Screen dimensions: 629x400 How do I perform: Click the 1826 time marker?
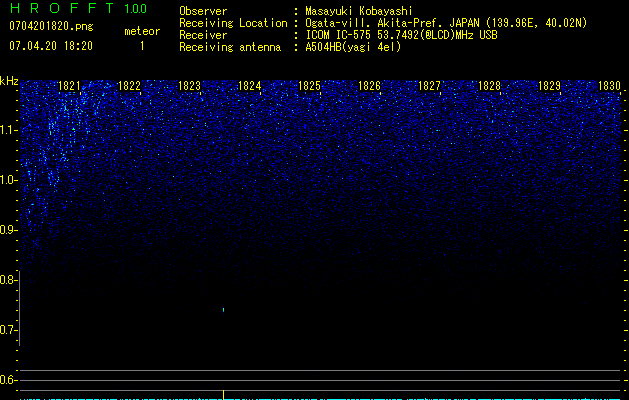click(x=369, y=86)
